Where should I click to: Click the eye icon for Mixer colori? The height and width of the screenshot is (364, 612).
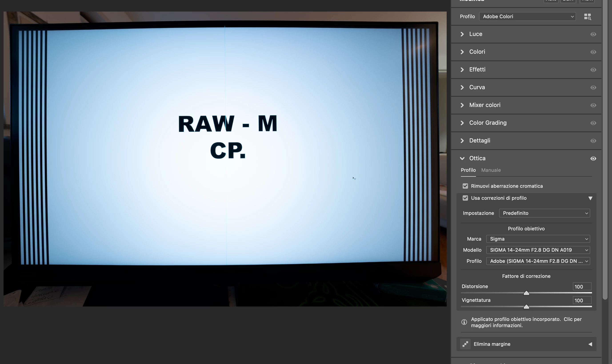(x=593, y=105)
